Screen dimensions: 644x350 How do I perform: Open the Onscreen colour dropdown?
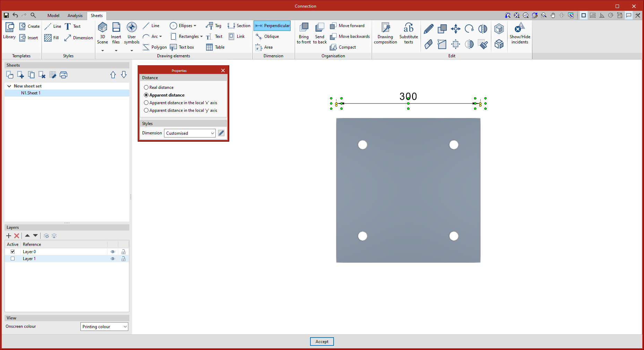coord(104,327)
